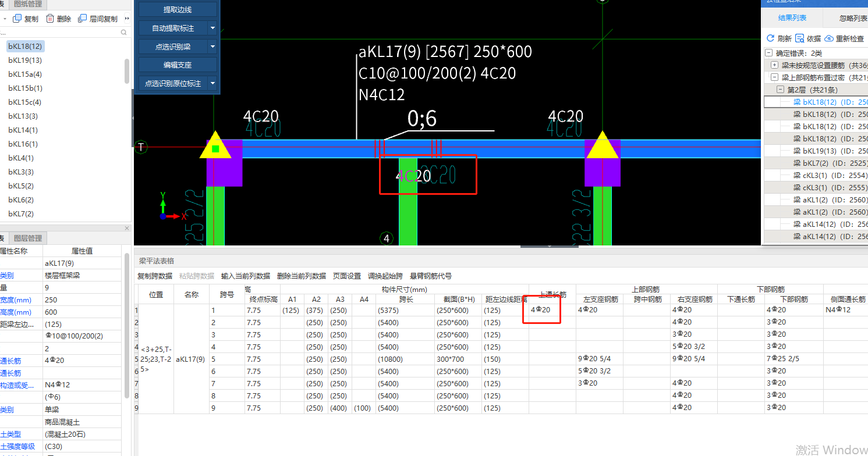Open 自动提取标注 dropdown arrow
Image resolution: width=868 pixels, height=456 pixels.
212,28
